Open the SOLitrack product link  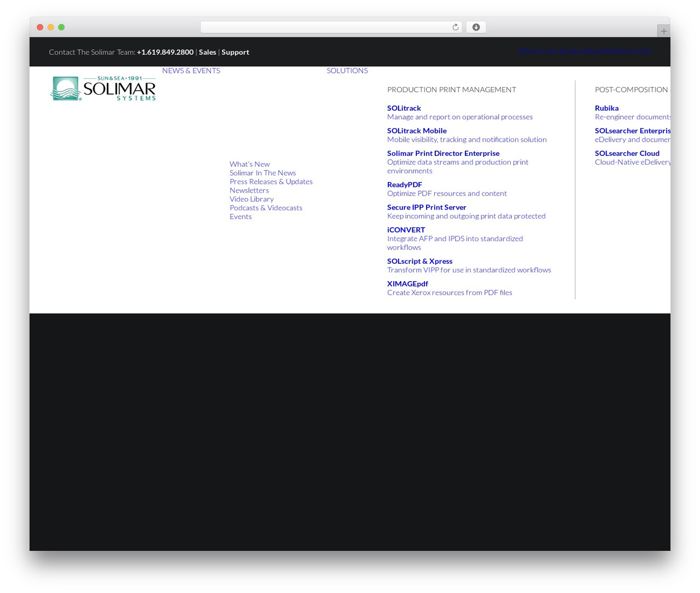coord(404,108)
